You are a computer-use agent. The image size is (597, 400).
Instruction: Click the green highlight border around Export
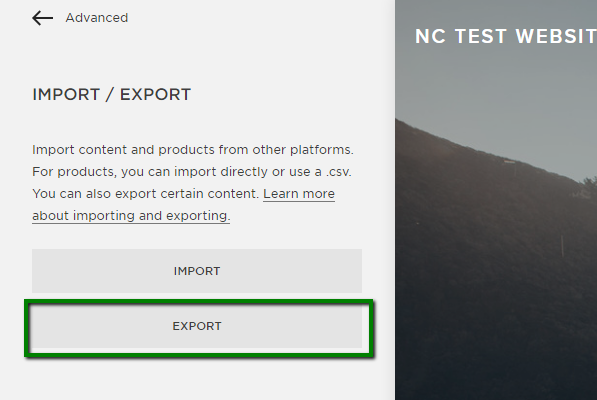tap(199, 302)
